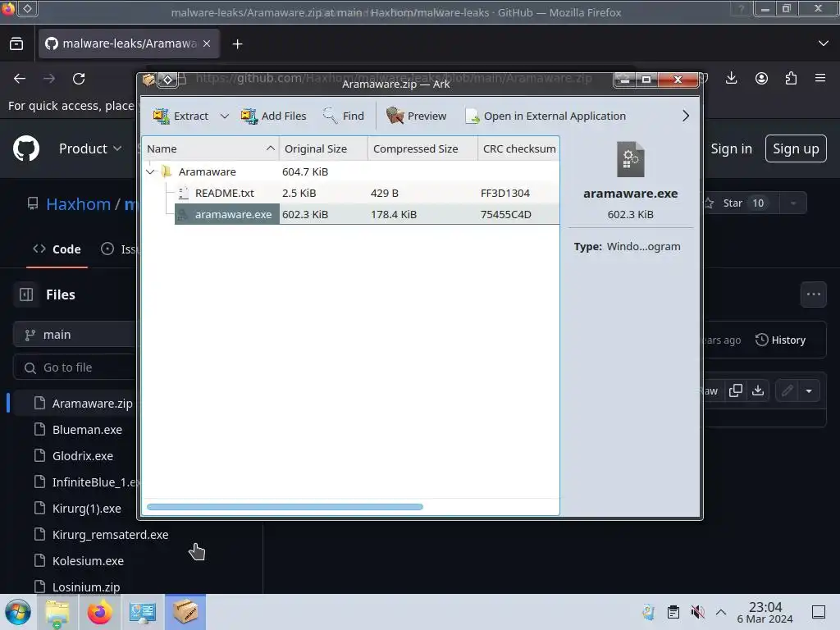
Task: Click the pin diamond icon in Ark title bar
Action: click(x=167, y=80)
